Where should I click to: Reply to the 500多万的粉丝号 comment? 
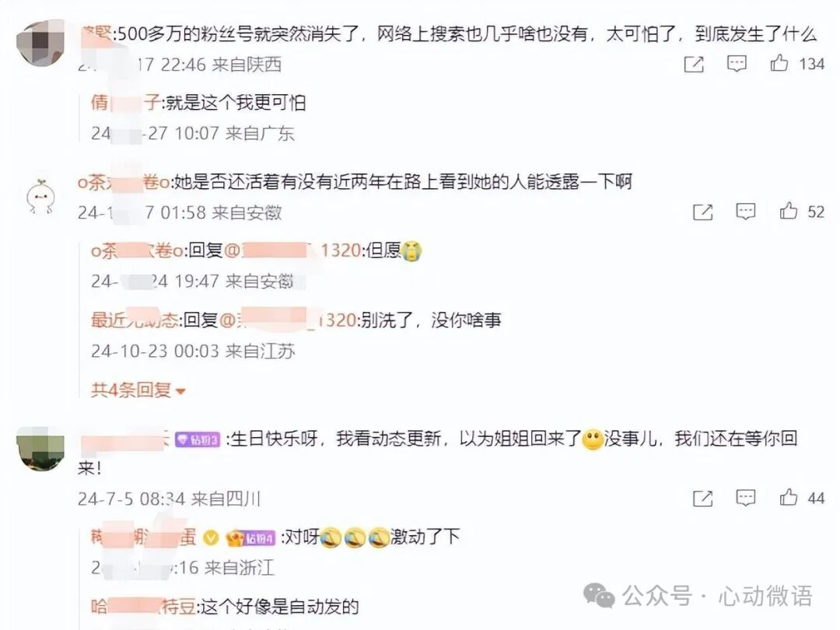point(737,64)
